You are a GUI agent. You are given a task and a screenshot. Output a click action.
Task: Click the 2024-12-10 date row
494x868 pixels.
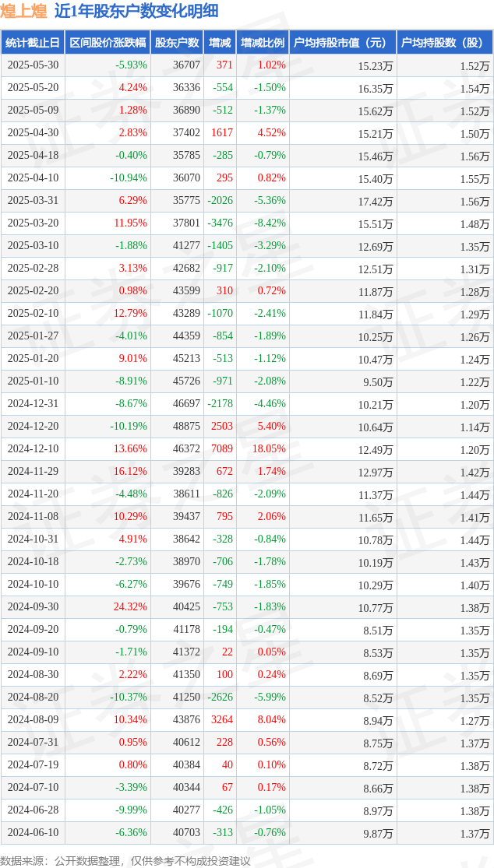tap(33, 449)
